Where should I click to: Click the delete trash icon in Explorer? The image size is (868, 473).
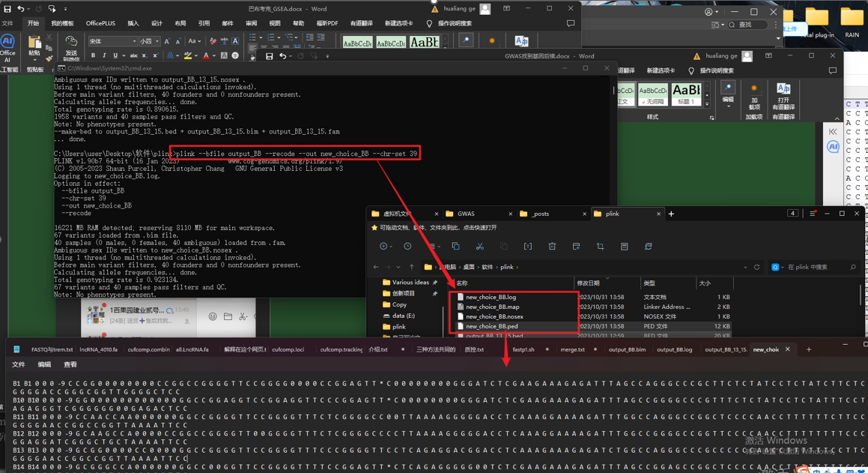(x=552, y=246)
